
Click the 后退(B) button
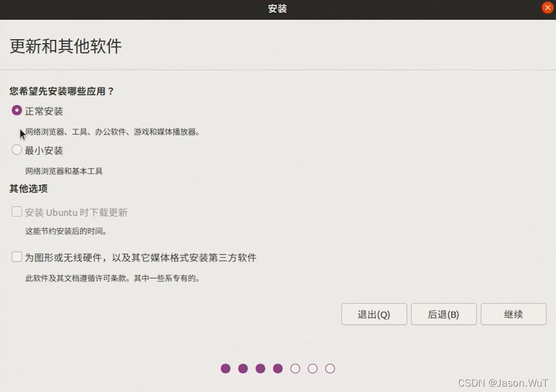pos(443,314)
